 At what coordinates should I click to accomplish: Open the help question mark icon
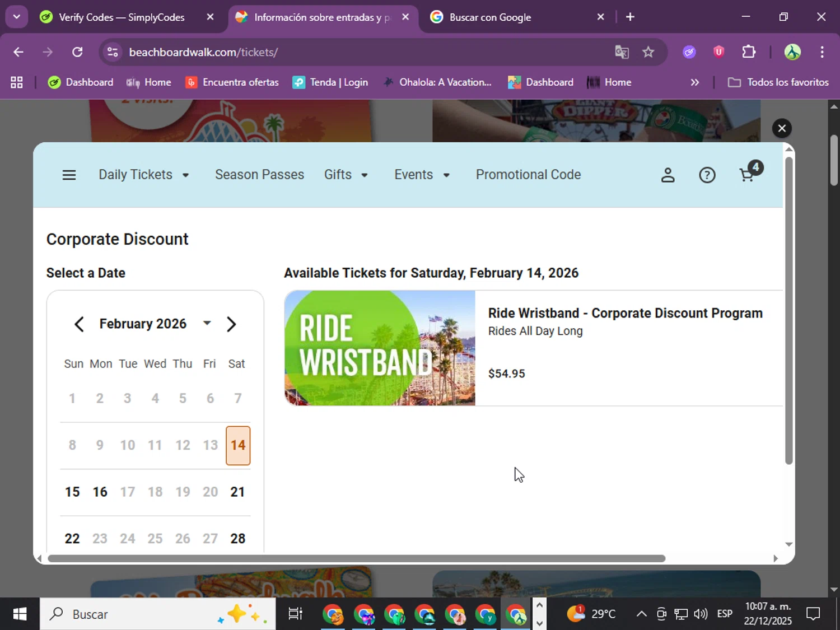pyautogui.click(x=707, y=175)
